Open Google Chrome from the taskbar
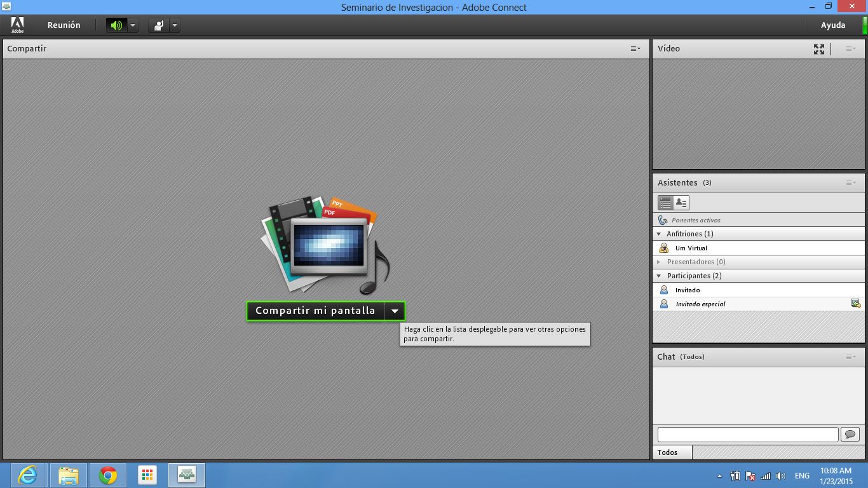Image resolution: width=868 pixels, height=488 pixels. coord(108,475)
